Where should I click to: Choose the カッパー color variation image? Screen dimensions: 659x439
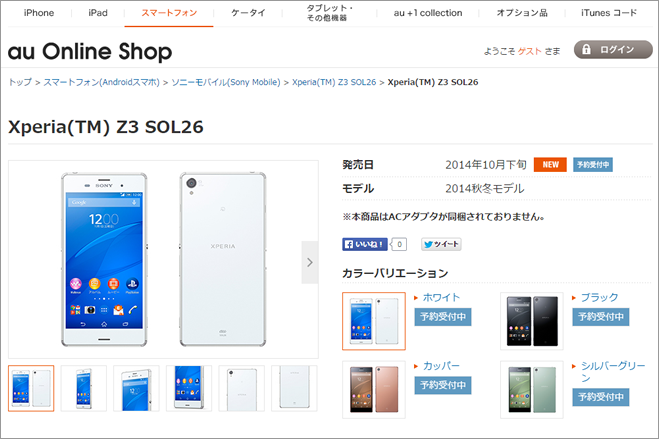click(x=374, y=389)
